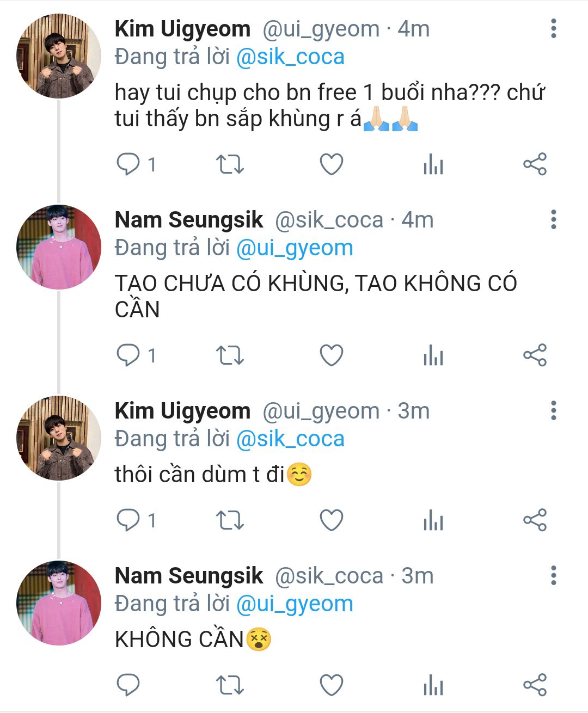Image resolution: width=588 pixels, height=713 pixels.
Task: Open the @sik_coca mention in the first tweet
Action: point(290,57)
